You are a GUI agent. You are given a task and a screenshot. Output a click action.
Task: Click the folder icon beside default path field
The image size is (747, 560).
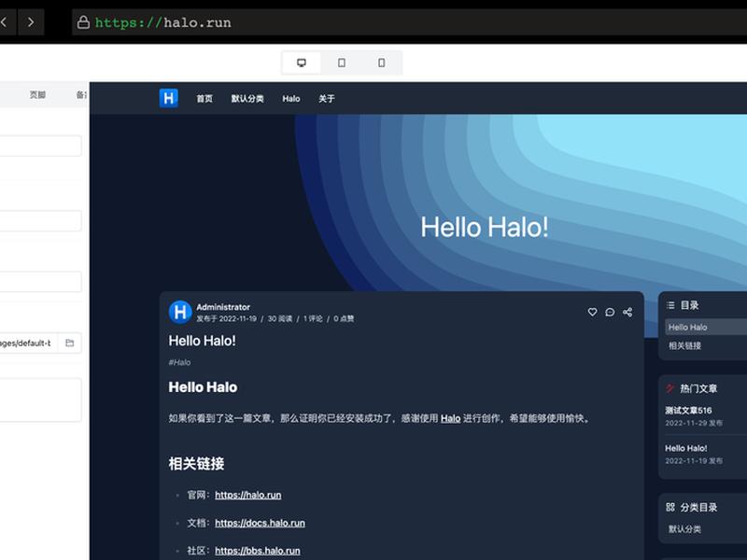69,343
